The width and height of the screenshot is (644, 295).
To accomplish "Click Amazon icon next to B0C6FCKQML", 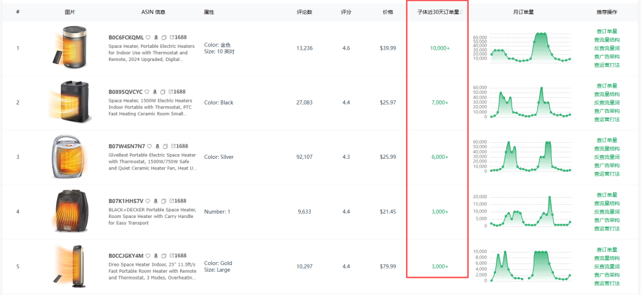I will coord(156,37).
